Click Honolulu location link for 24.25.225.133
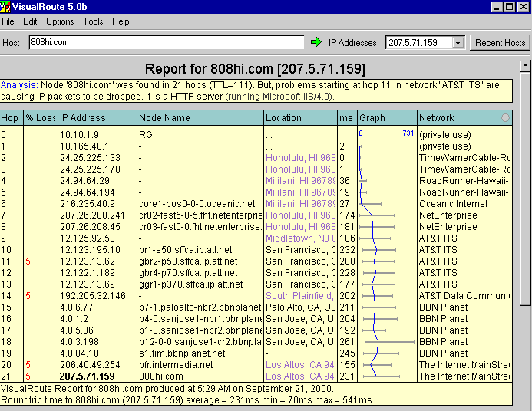 300,158
